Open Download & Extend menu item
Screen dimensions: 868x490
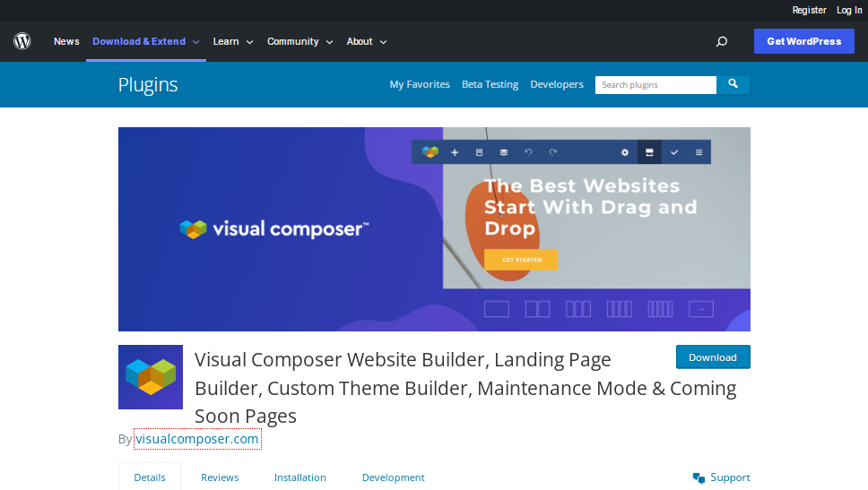click(x=139, y=41)
